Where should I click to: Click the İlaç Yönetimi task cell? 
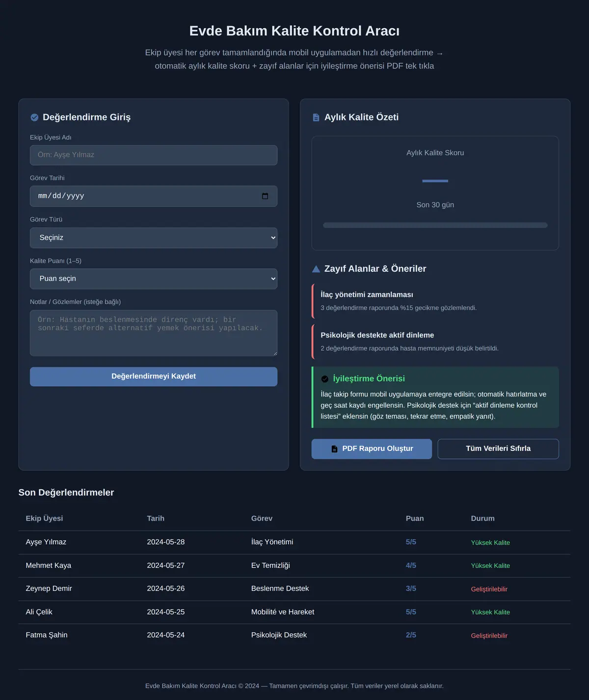(x=272, y=542)
